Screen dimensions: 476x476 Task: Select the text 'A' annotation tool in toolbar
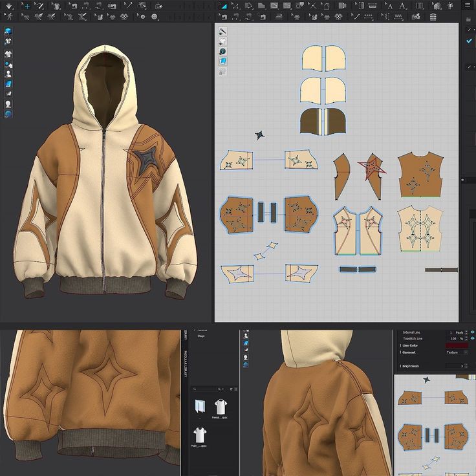402,6
